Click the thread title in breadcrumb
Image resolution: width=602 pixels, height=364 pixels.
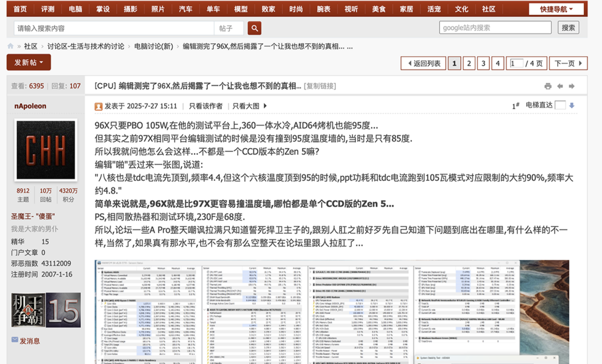pos(268,47)
